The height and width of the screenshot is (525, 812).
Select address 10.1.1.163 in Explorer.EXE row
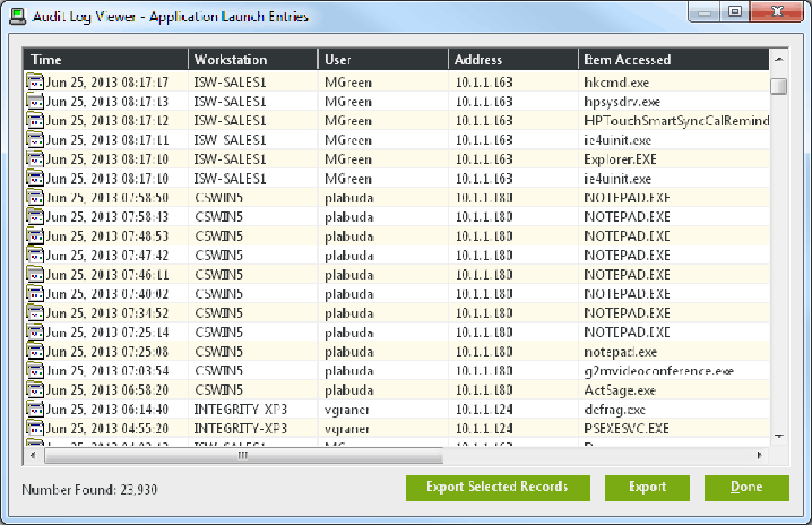click(484, 159)
